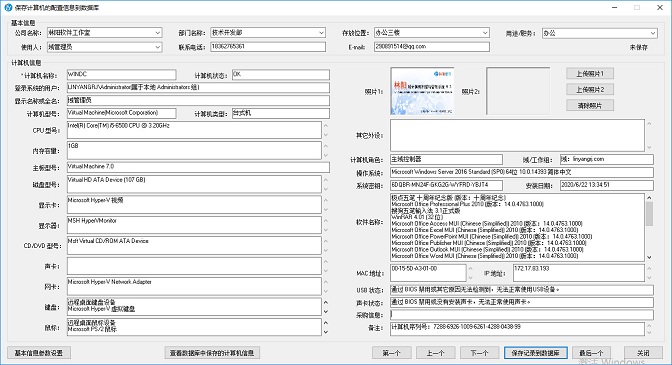Open basic info parameter settings button
This screenshot has height=365, width=672.
click(x=39, y=353)
